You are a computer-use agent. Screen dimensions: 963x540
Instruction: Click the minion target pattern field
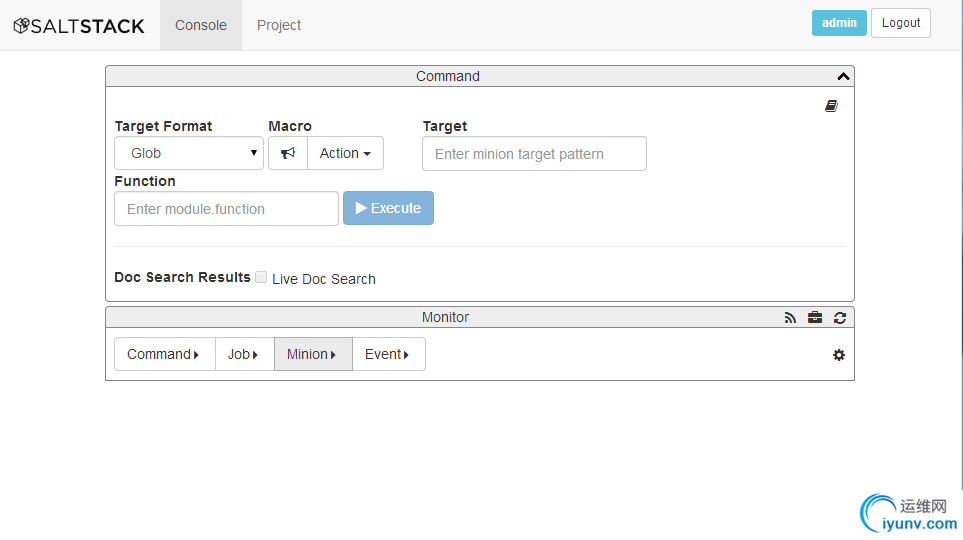click(534, 154)
